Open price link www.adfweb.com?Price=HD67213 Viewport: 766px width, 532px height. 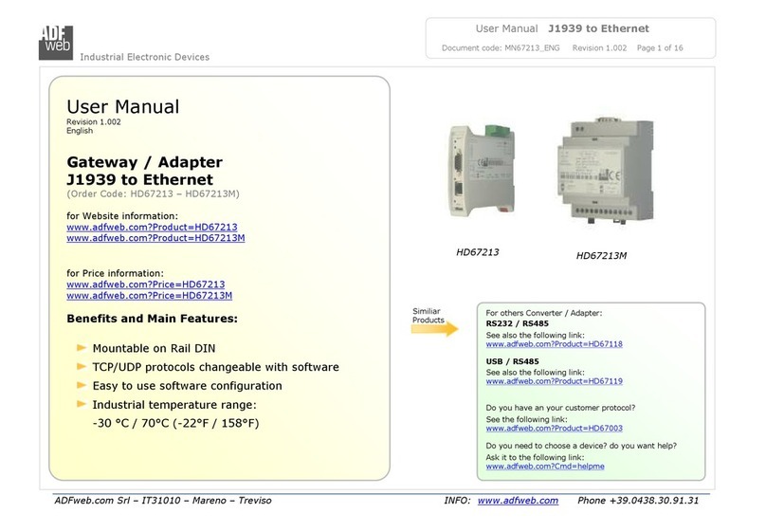pyautogui.click(x=146, y=284)
